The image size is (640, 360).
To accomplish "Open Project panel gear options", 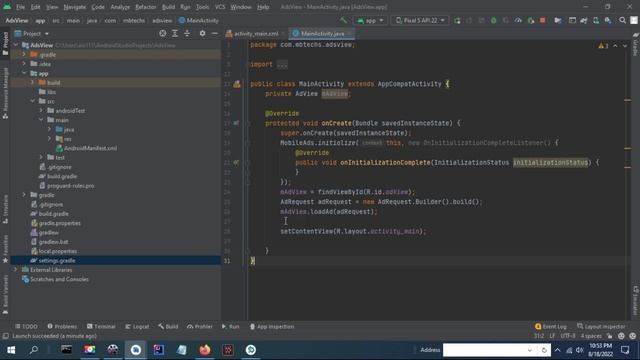I will click(202, 33).
